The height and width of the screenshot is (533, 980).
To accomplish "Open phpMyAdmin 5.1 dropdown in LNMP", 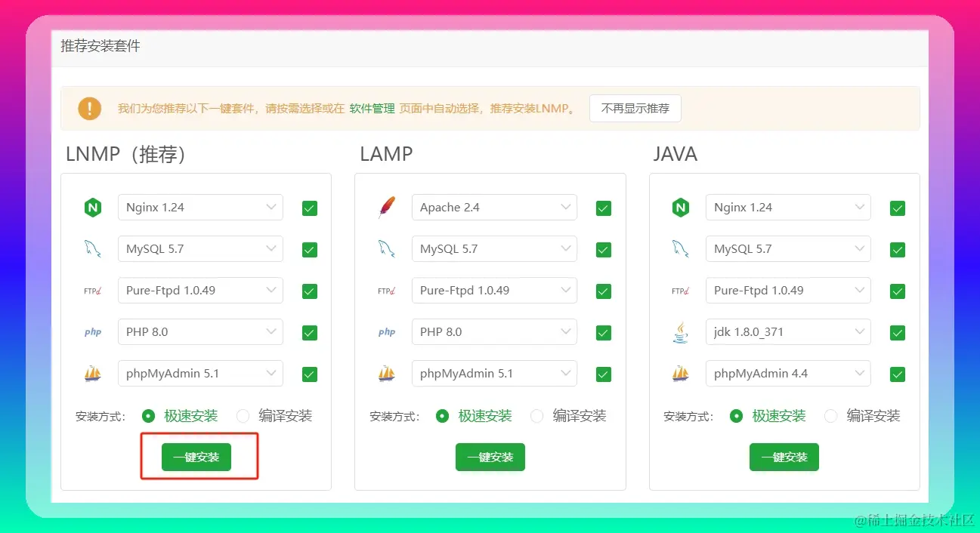I will tap(200, 374).
